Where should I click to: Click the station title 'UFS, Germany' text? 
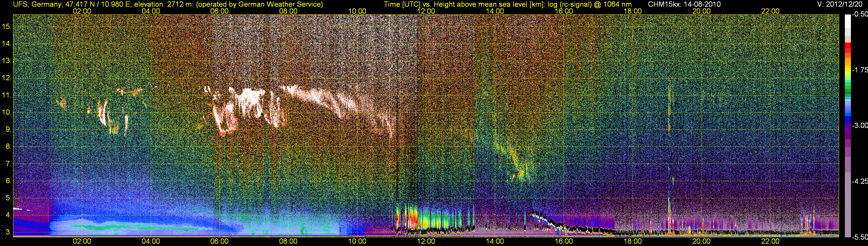point(37,4)
